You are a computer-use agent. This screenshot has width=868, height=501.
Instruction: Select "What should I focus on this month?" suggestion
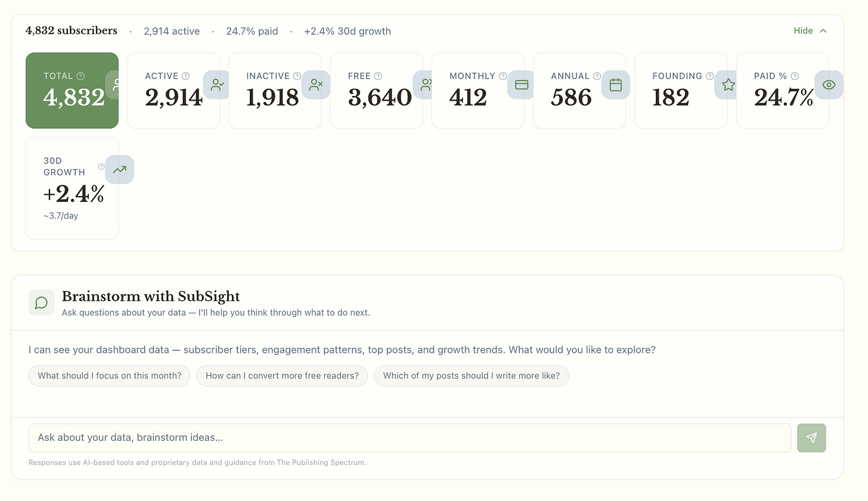(110, 376)
